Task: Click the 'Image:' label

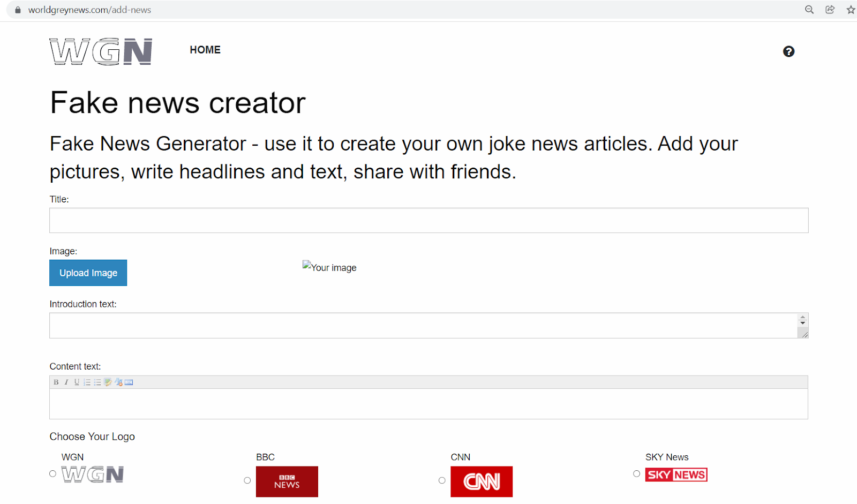Action: tap(63, 251)
